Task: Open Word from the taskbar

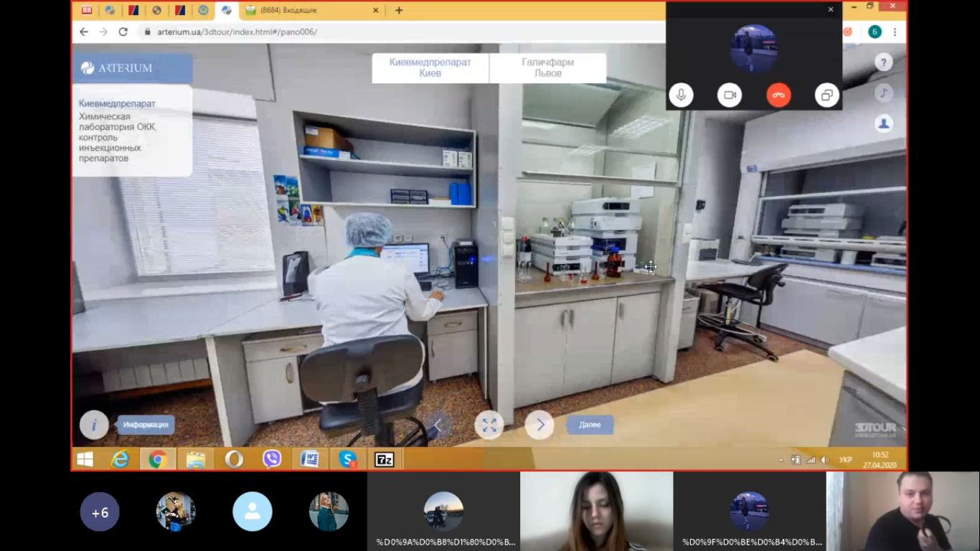Action: [310, 459]
